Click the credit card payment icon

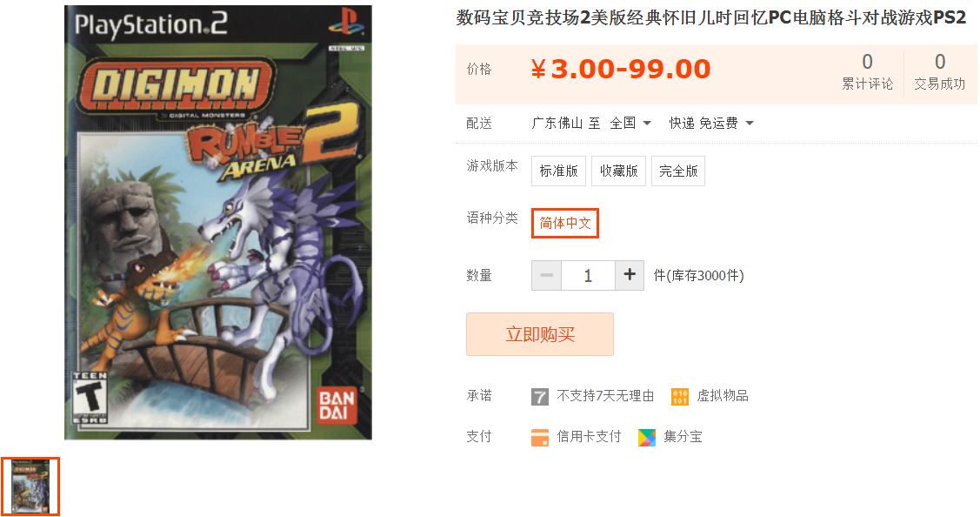pos(539,437)
